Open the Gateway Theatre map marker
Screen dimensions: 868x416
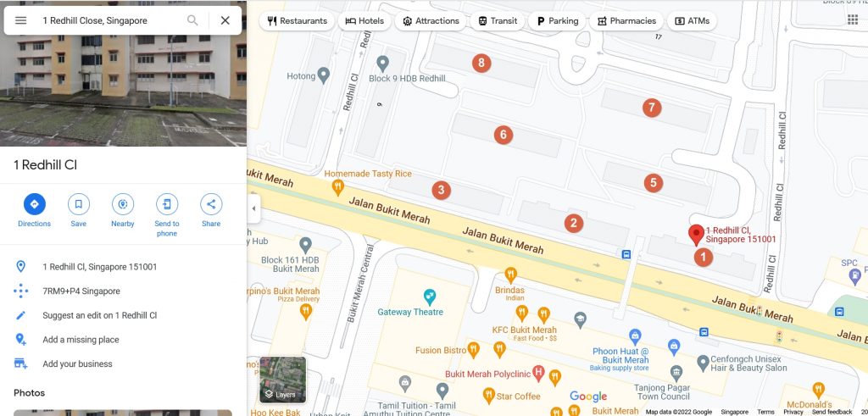pos(429,297)
